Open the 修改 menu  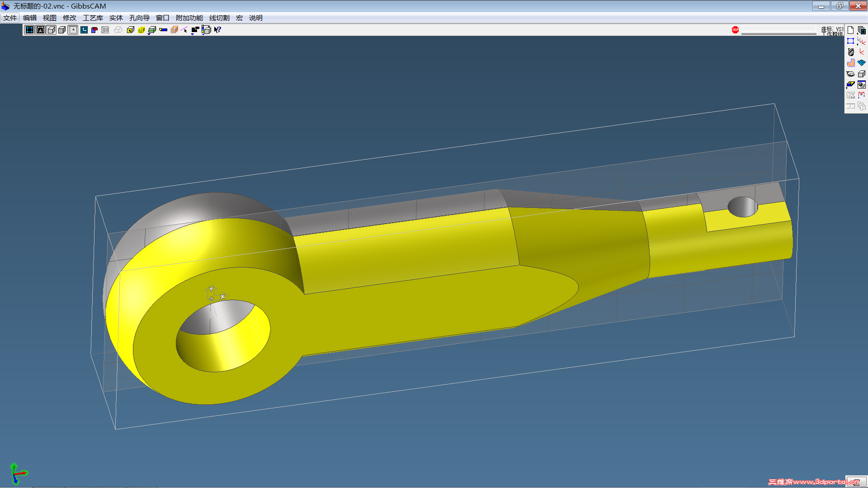pyautogui.click(x=70, y=18)
